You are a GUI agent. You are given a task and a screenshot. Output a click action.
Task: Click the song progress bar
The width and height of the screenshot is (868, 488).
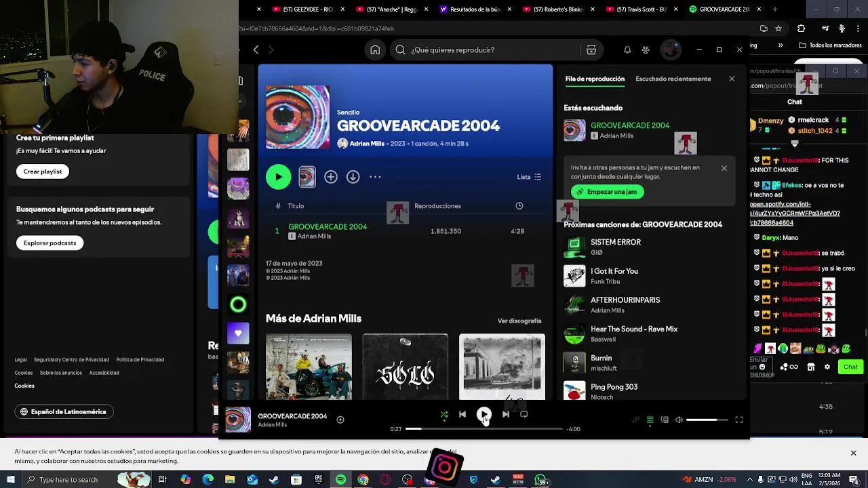pos(484,429)
